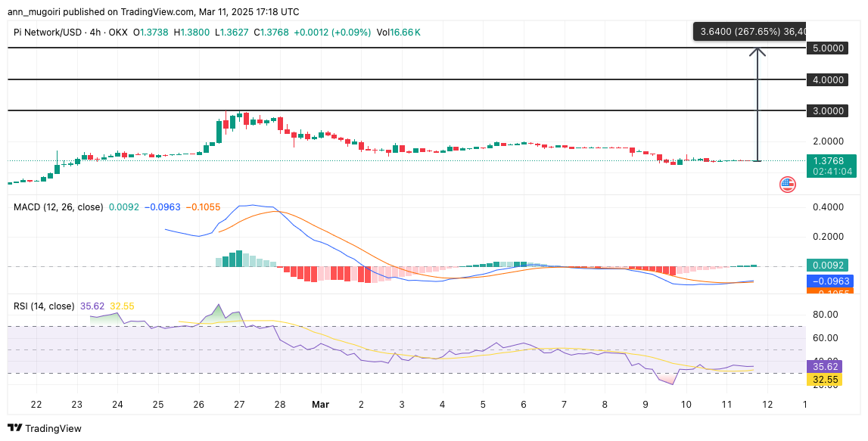The height and width of the screenshot is (441, 868).
Task: Click the arrowhead of the measurement arrow
Action: [758, 51]
